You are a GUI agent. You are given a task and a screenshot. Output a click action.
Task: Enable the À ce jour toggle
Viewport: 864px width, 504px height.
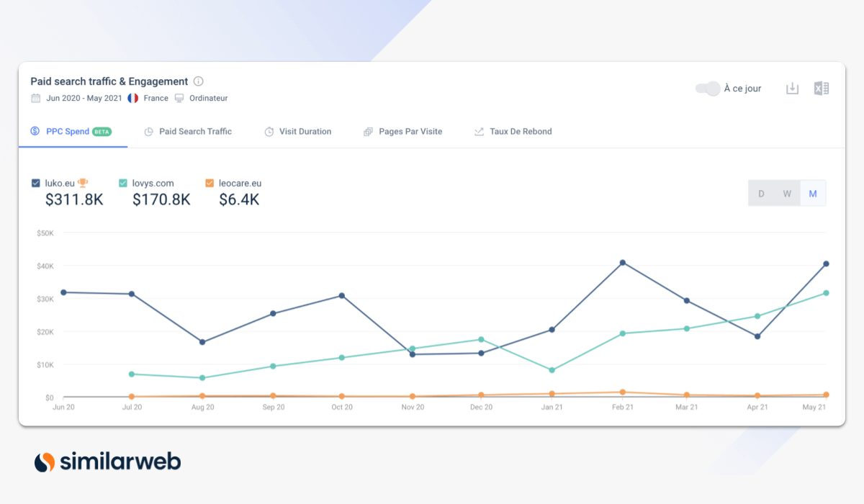(x=708, y=88)
